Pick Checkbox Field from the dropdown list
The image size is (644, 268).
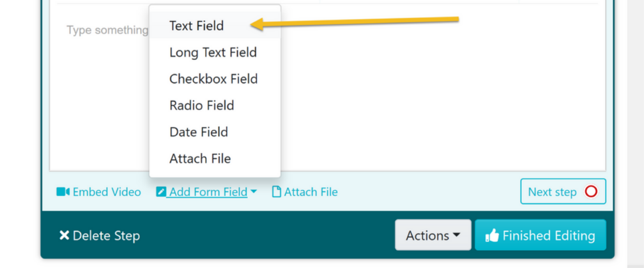[x=215, y=79]
